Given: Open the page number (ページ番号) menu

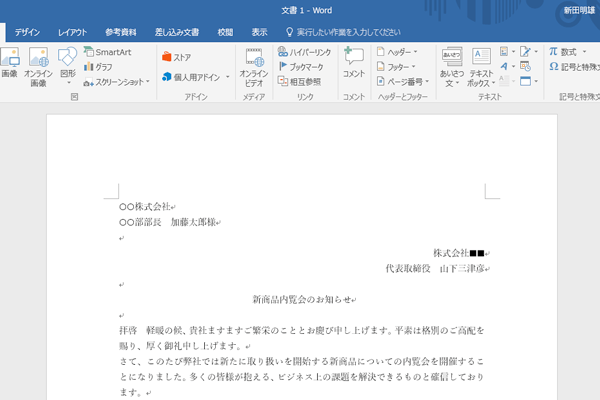Looking at the screenshot, I should coord(403,82).
